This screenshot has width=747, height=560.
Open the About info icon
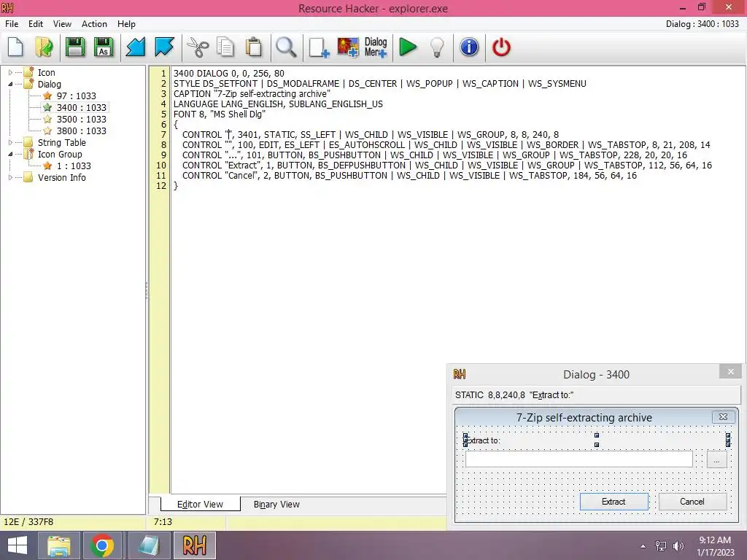[x=469, y=47]
